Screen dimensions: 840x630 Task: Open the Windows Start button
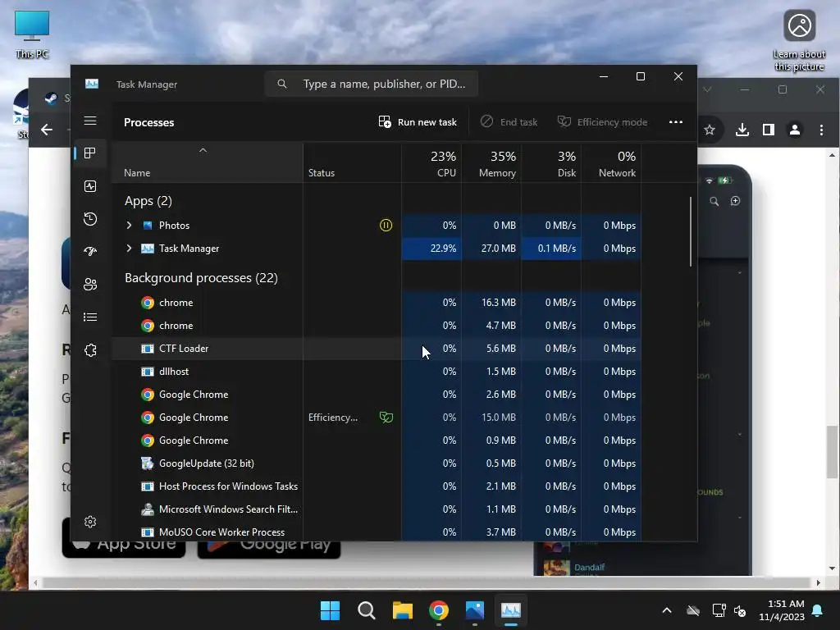tap(330, 610)
